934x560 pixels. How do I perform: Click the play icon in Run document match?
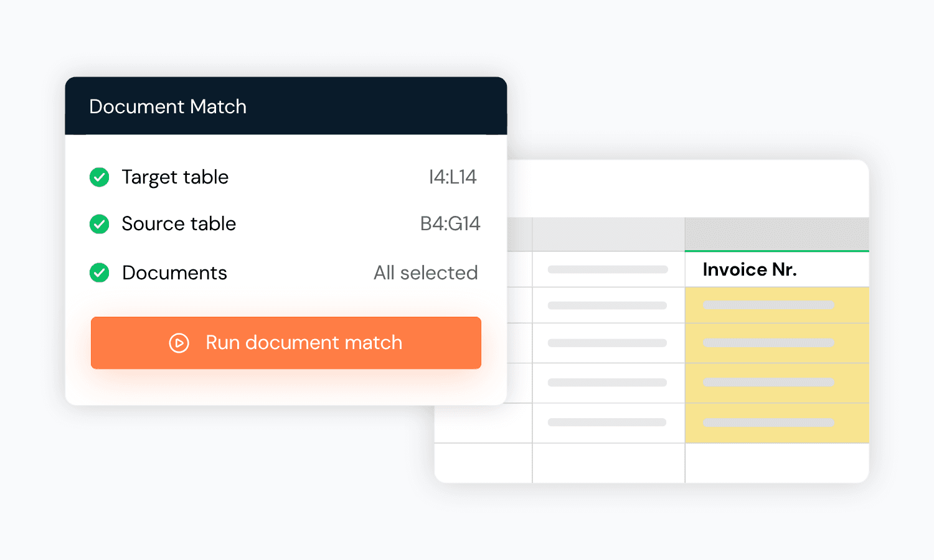click(x=179, y=343)
